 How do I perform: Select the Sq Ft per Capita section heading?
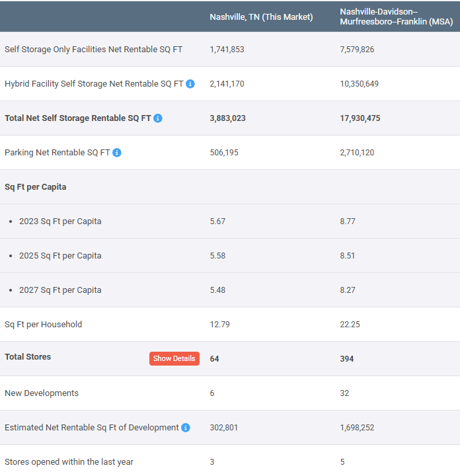pyautogui.click(x=35, y=187)
